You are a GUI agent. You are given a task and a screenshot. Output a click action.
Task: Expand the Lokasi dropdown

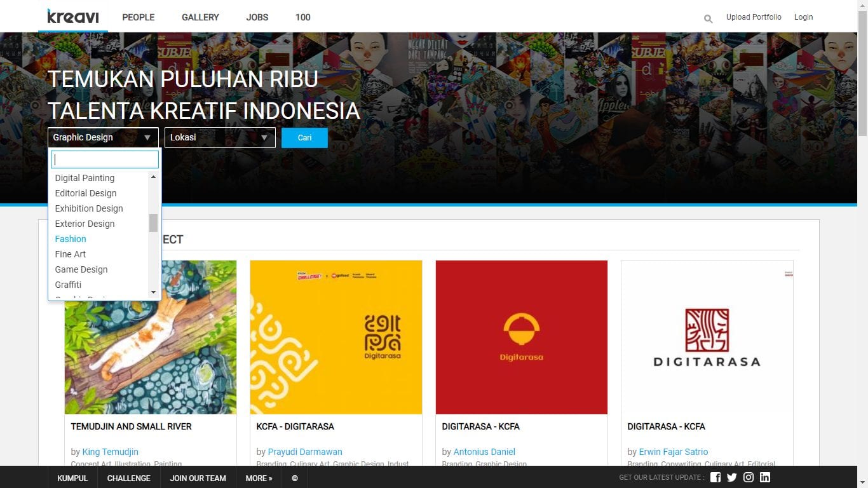[220, 137]
